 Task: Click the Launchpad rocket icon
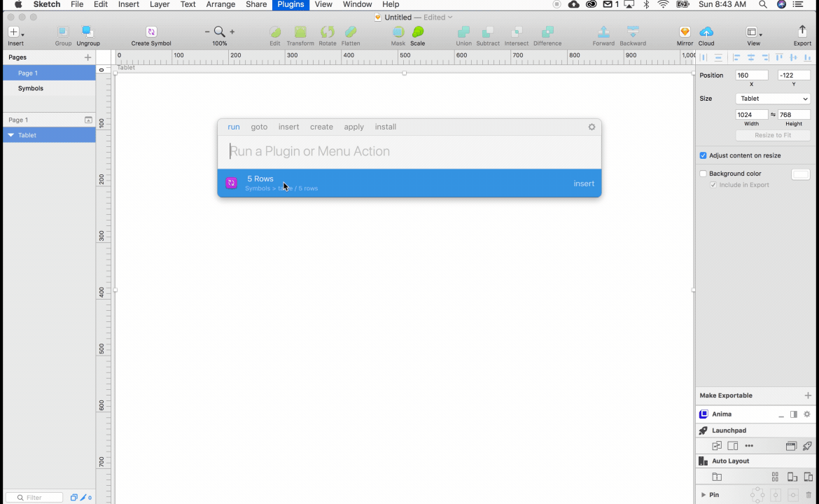coord(702,430)
